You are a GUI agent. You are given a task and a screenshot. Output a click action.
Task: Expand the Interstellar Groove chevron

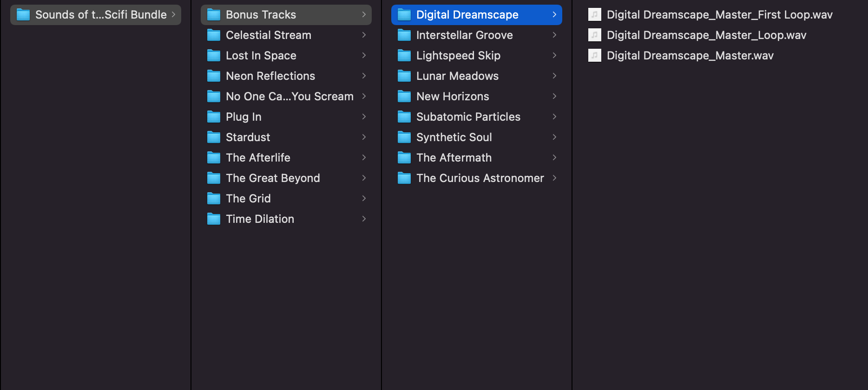554,35
